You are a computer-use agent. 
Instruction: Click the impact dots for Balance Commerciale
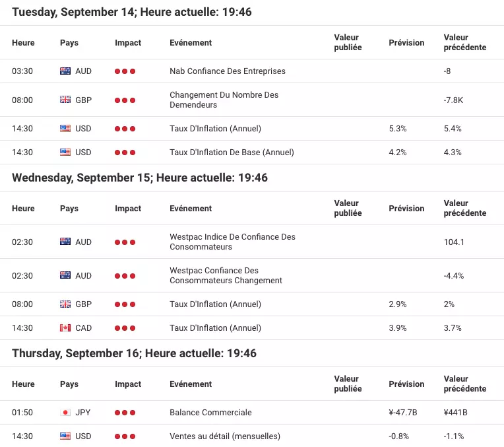pyautogui.click(x=125, y=413)
